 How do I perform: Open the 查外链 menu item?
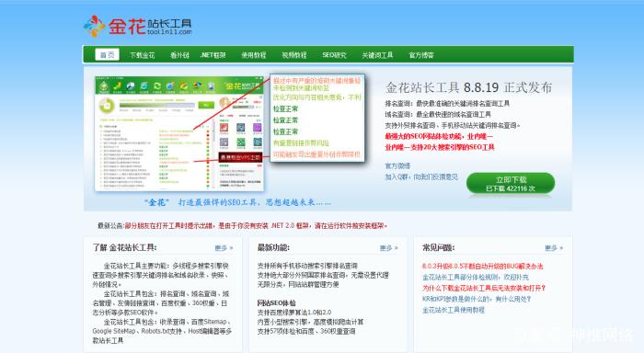pos(179,55)
